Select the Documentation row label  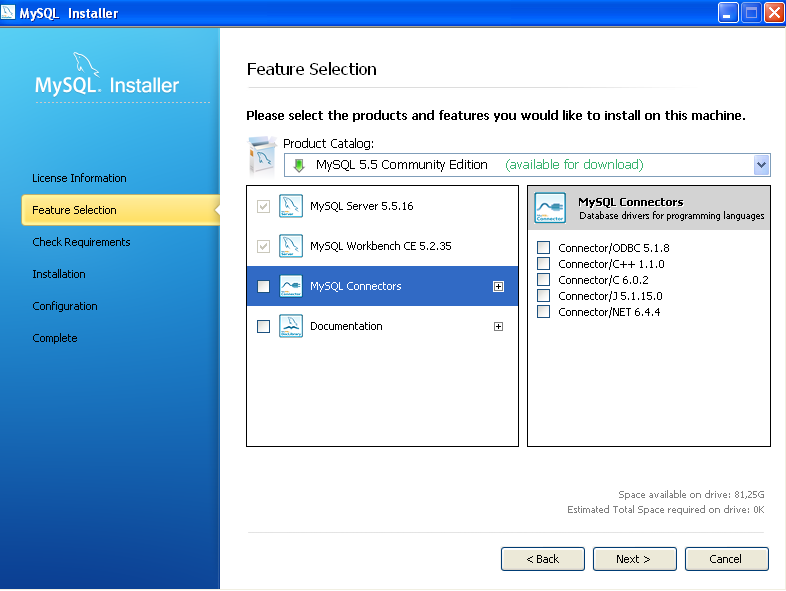tap(346, 326)
